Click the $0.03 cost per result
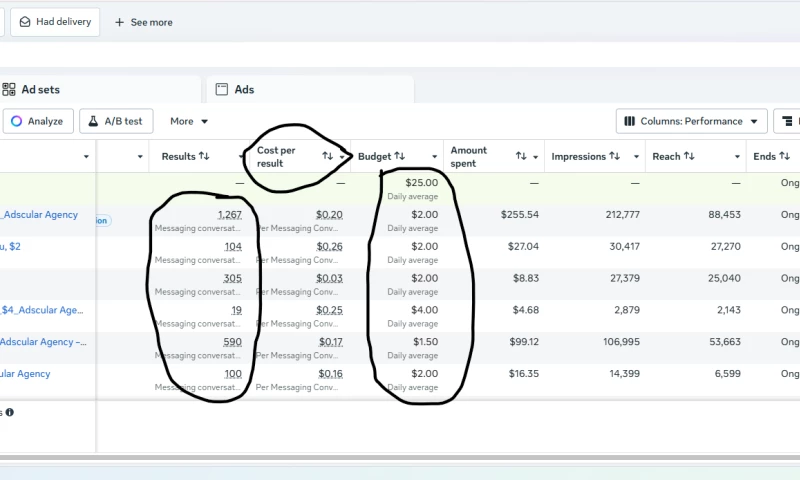Screen dimensions: 800x480 pyautogui.click(x=330, y=279)
